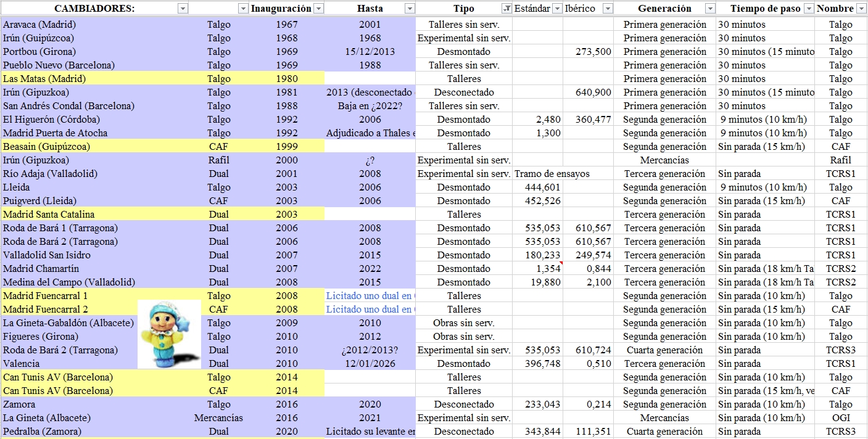Click the 'Tramo de ensayos' cell
This screenshot has width=868, height=439.
tap(552, 174)
